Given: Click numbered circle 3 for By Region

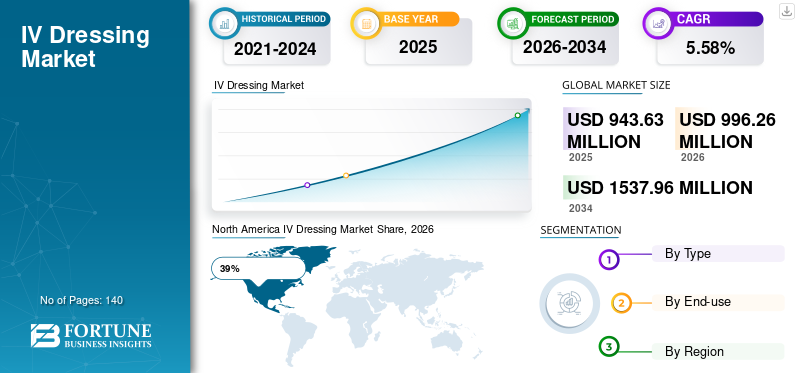Looking at the screenshot, I should (608, 347).
